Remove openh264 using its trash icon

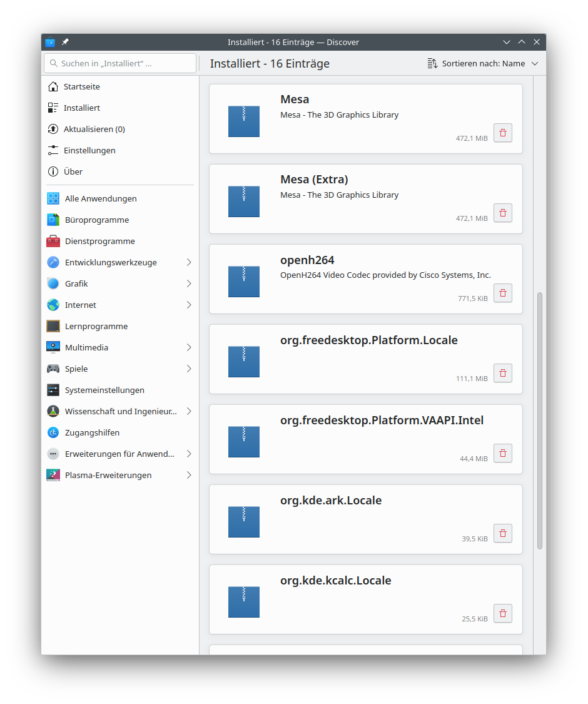click(503, 293)
